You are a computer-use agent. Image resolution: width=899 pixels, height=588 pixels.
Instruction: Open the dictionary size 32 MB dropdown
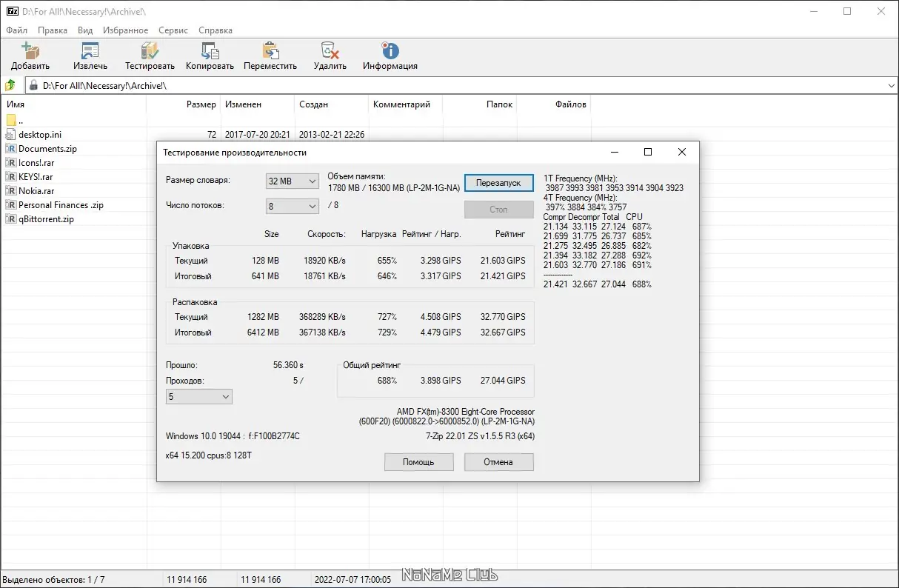(x=292, y=181)
